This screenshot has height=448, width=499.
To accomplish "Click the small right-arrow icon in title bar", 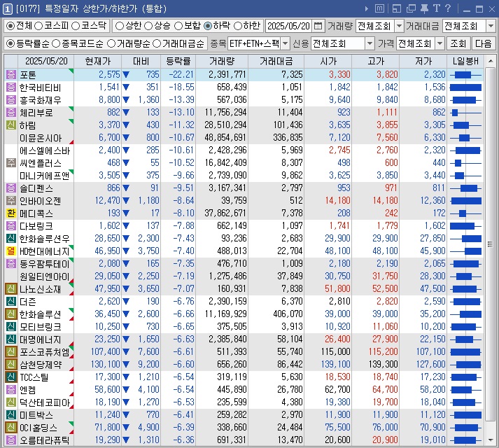I will point(367,8).
